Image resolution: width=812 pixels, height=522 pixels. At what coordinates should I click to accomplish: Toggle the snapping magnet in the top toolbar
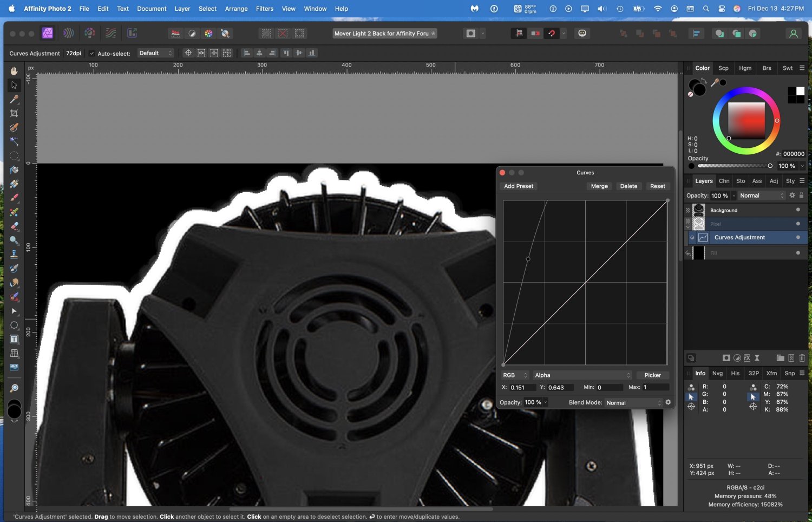pos(551,33)
